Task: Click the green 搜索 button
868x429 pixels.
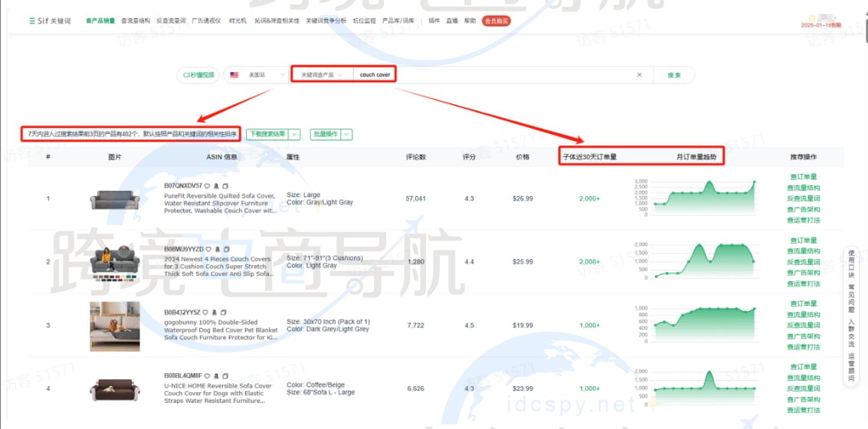Action: tap(674, 75)
